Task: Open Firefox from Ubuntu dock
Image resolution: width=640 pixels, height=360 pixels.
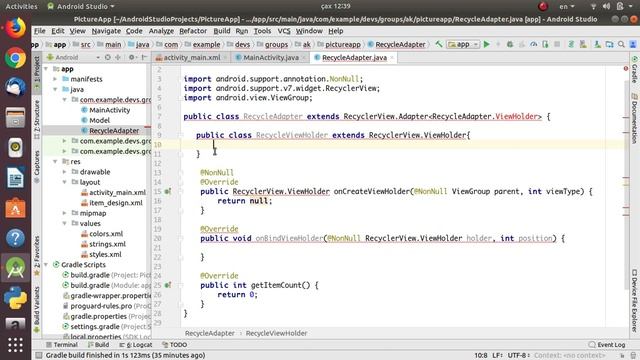Action: [x=16, y=28]
